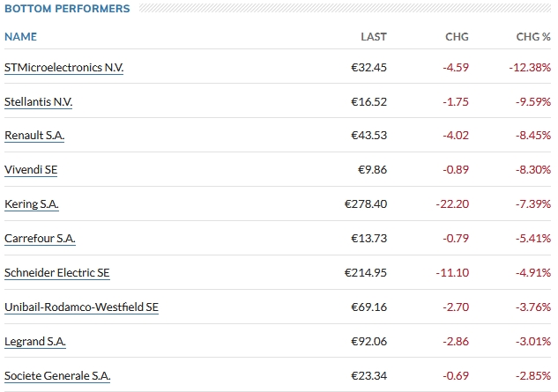Click STMicroelectronics last price €32.45
558x392 pixels.
pyautogui.click(x=368, y=67)
